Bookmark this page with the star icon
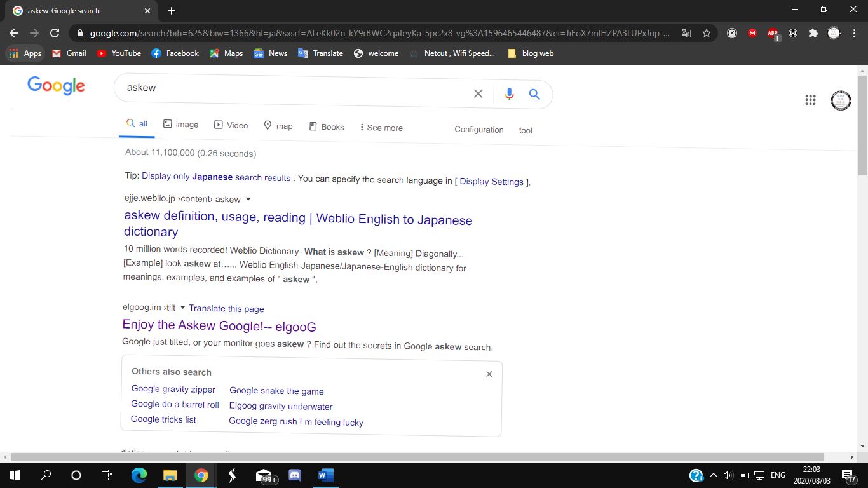 tap(706, 33)
